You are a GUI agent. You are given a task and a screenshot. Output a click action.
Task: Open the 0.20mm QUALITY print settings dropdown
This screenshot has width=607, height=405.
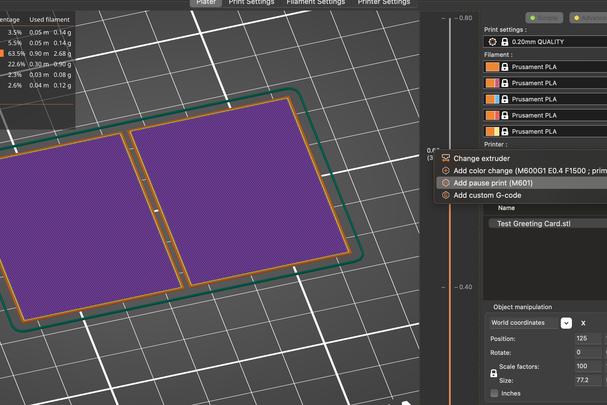(545, 42)
